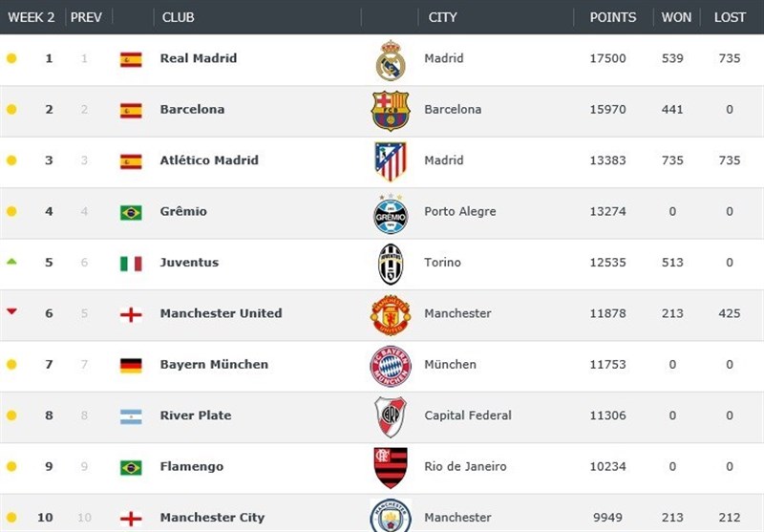
Task: Sort the table by POINTS column
Action: click(613, 17)
